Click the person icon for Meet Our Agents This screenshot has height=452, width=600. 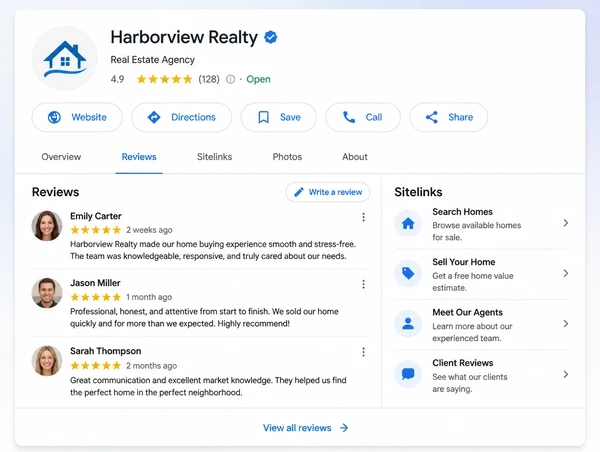(408, 324)
